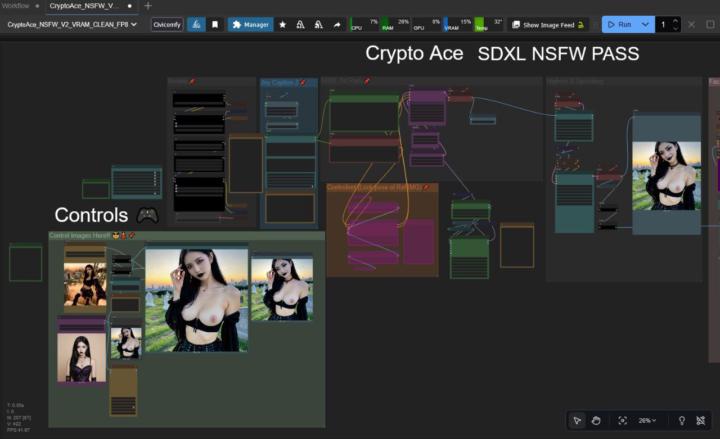Switch to the hand pan mode
Viewport: 720px width, 439px height.
pyautogui.click(x=596, y=420)
